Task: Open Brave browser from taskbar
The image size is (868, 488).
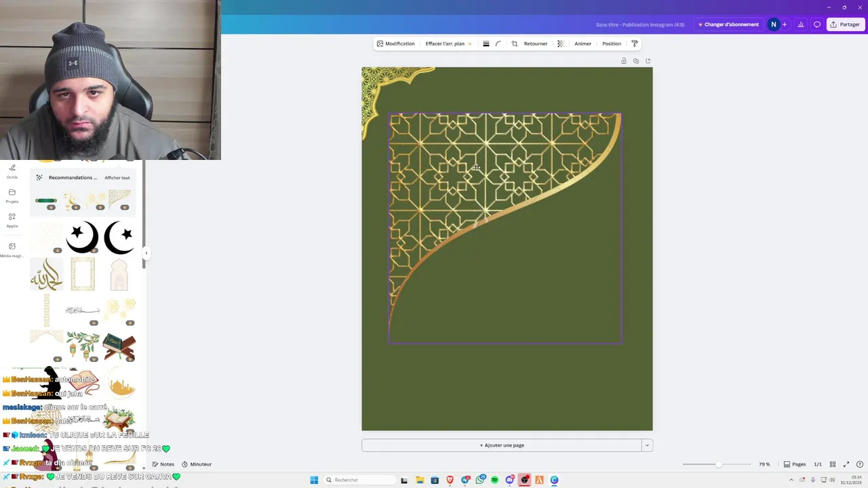Action: pyautogui.click(x=450, y=480)
